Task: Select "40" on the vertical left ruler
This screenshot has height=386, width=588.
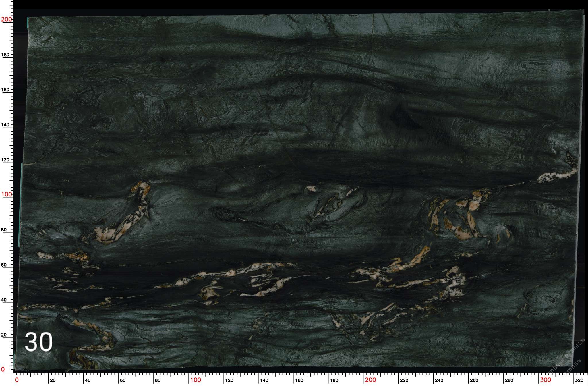Action: click(4, 300)
